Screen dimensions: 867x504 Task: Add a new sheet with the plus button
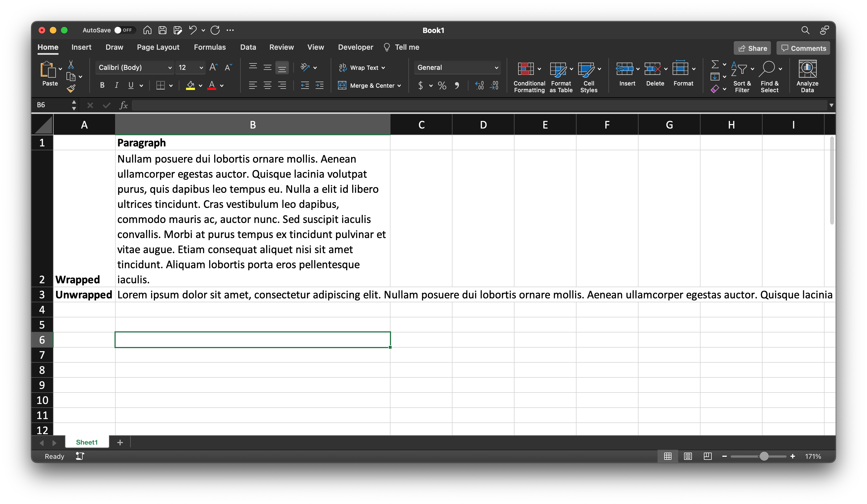click(x=120, y=443)
